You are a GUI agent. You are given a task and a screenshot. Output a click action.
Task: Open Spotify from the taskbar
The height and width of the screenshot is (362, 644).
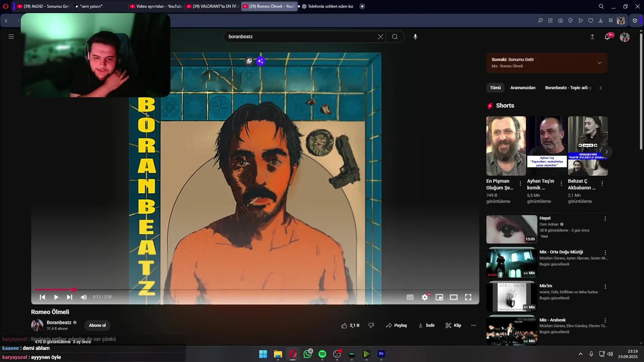323,354
